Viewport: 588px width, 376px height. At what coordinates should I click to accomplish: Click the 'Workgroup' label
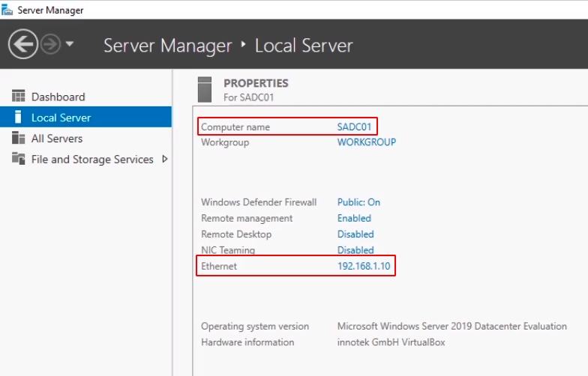pos(225,142)
